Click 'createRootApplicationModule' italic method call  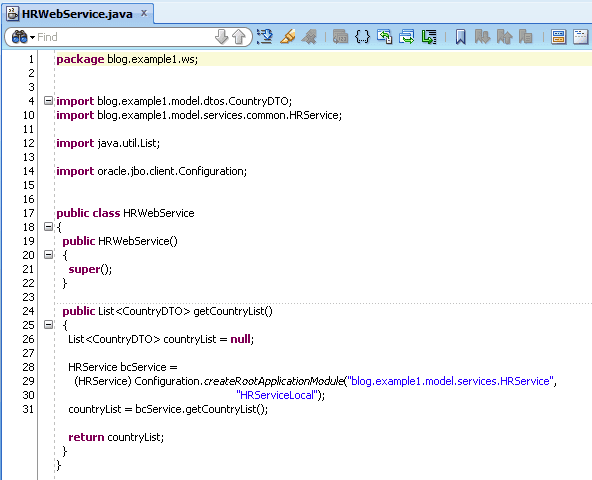click(x=274, y=381)
